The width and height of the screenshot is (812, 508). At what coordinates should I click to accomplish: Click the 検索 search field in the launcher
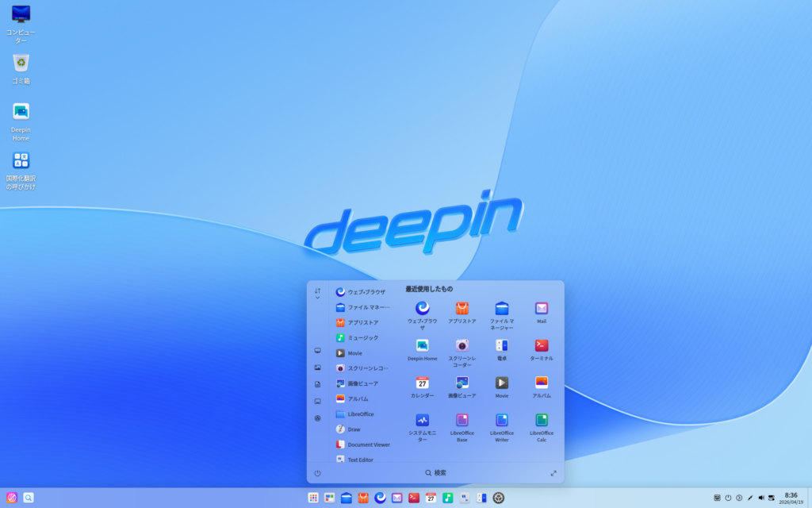[x=435, y=473]
